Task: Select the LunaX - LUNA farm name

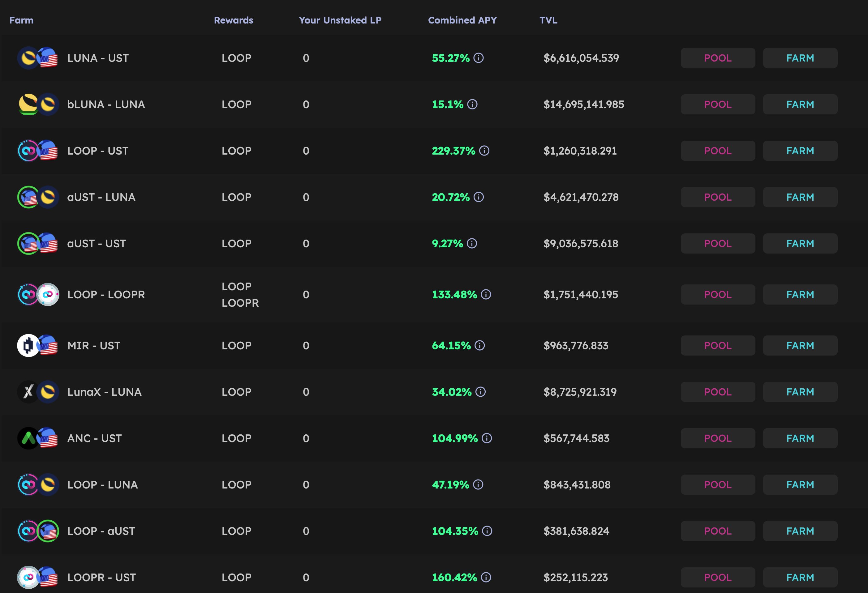Action: [104, 392]
